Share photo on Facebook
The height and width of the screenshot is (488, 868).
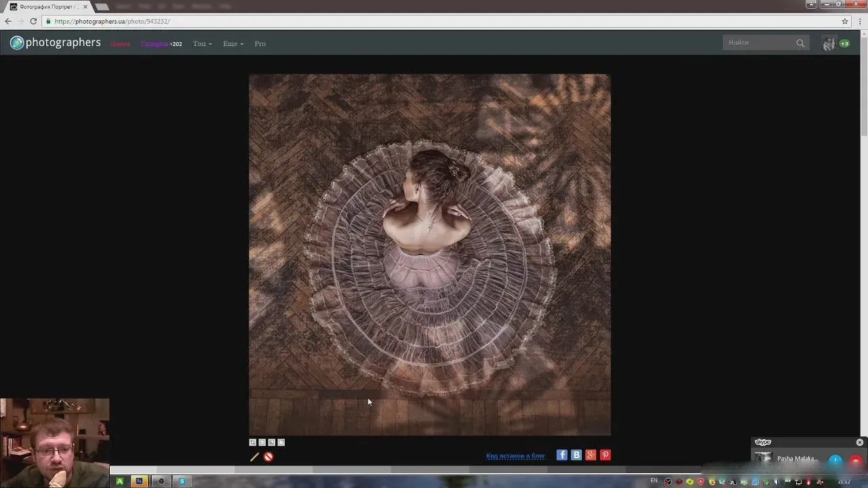[x=561, y=455]
